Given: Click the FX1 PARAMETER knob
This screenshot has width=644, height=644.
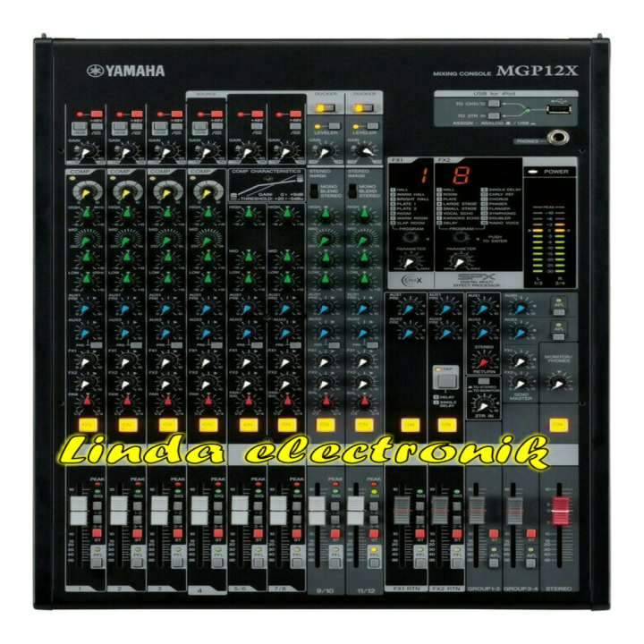Looking at the screenshot, I should click(x=410, y=262).
